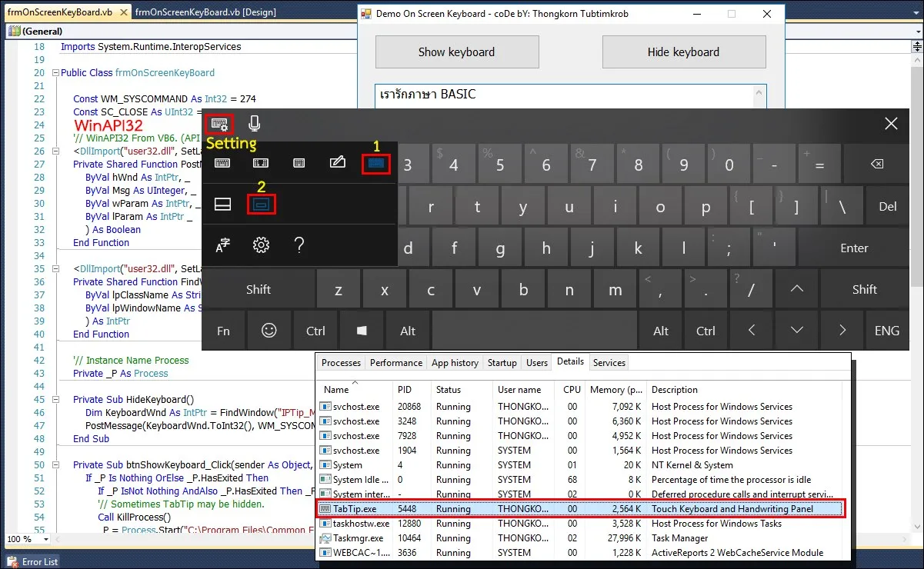
Task: Tap the left Ctrl key
Action: (315, 330)
